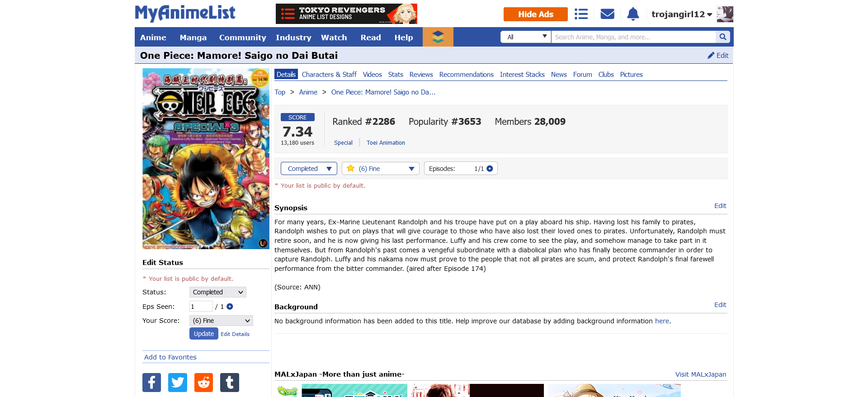The width and height of the screenshot is (868, 397).
Task: Click the Update button
Action: 204,334
